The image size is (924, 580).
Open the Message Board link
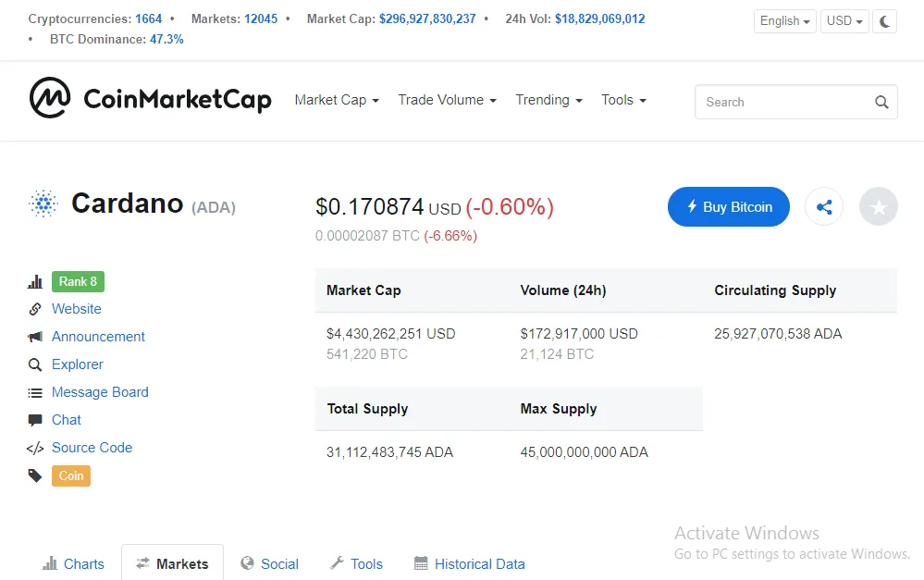pos(100,392)
